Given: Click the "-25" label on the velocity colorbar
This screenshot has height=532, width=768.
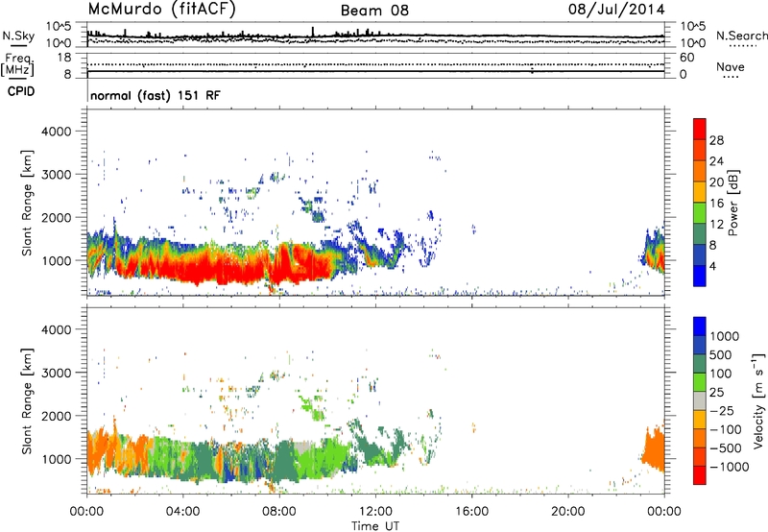Looking at the screenshot, I should (721, 411).
